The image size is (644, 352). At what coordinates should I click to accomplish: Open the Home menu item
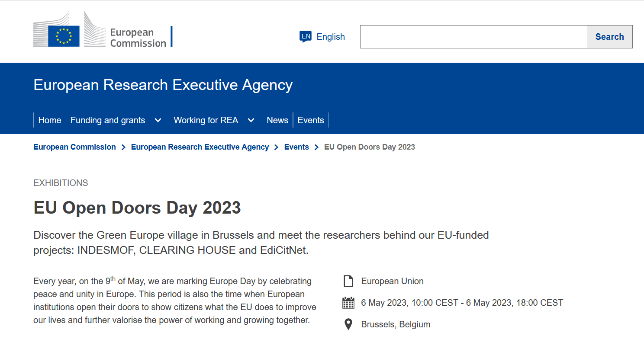[x=50, y=120]
